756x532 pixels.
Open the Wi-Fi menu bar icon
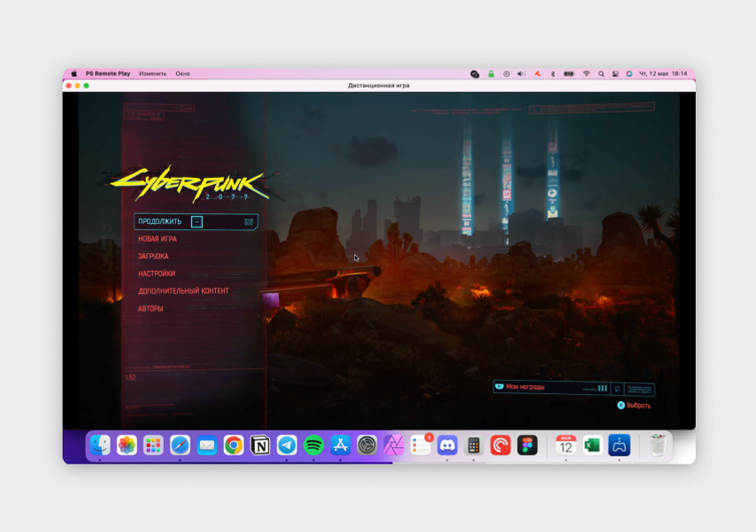click(x=586, y=73)
